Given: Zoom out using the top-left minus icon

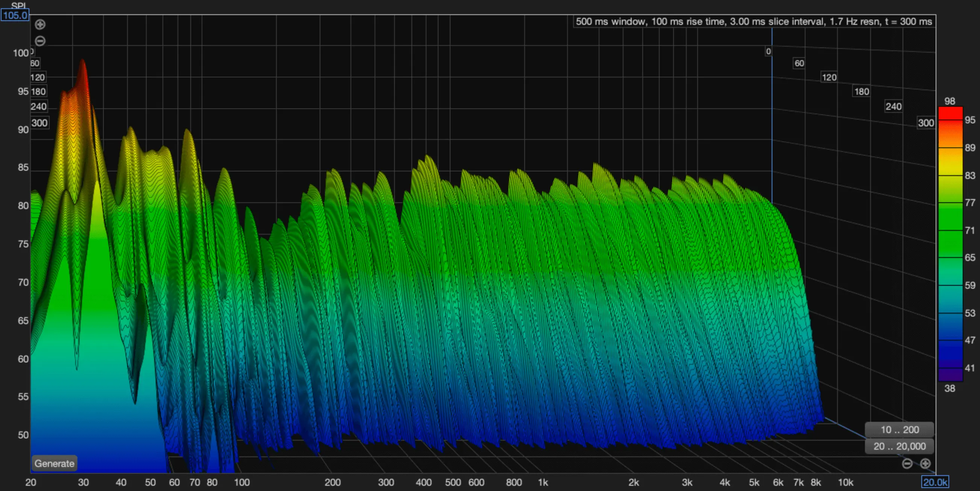Looking at the screenshot, I should [x=41, y=41].
